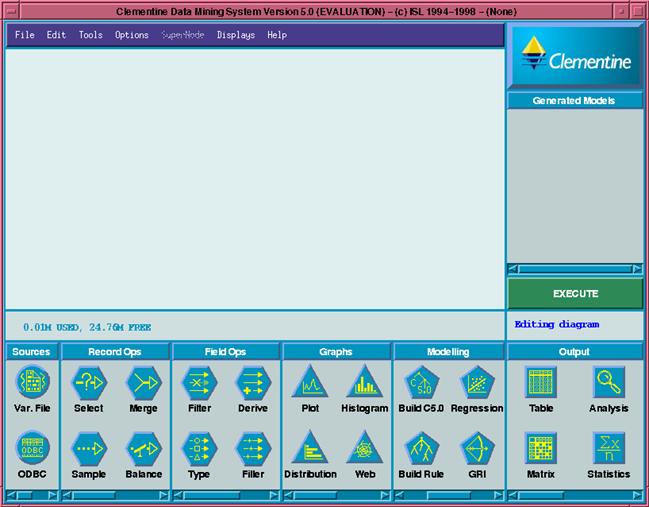
Task: Select the ODBC source node
Action: 32,447
